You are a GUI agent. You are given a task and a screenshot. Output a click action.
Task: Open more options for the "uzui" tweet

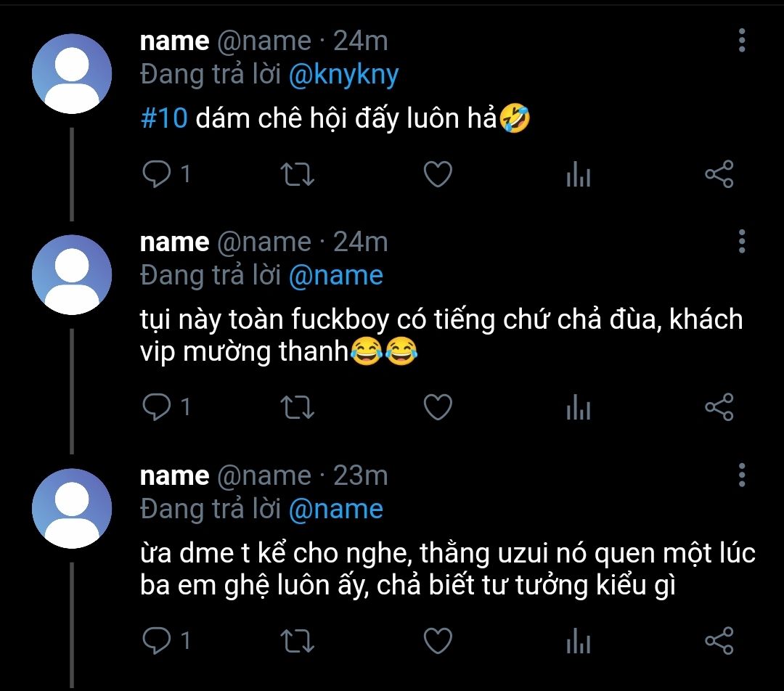[x=742, y=475]
